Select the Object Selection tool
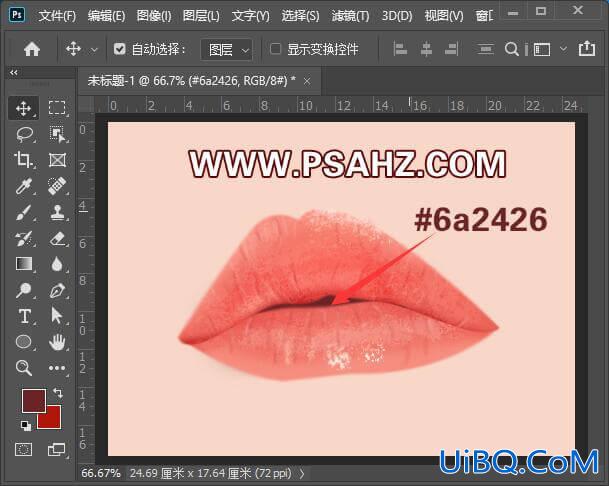The width and height of the screenshot is (609, 486). (57, 134)
